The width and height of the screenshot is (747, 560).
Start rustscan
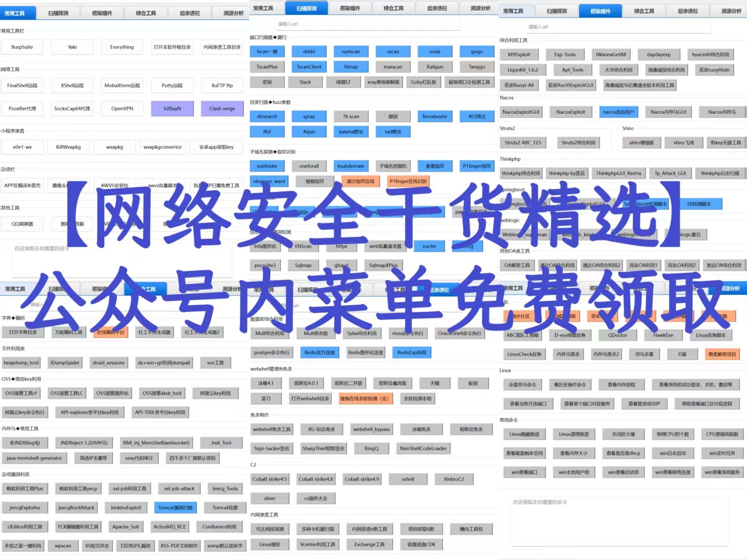coord(351,52)
